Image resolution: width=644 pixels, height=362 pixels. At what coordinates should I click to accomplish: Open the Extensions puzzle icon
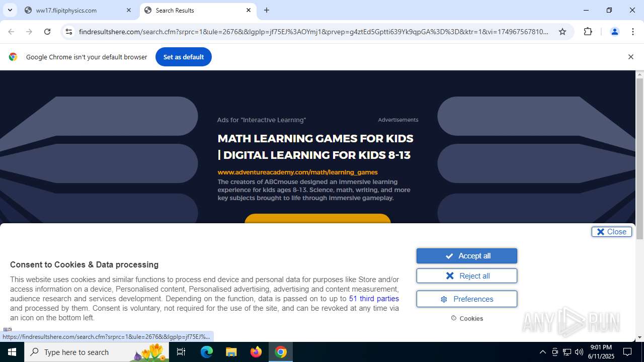pos(588,32)
